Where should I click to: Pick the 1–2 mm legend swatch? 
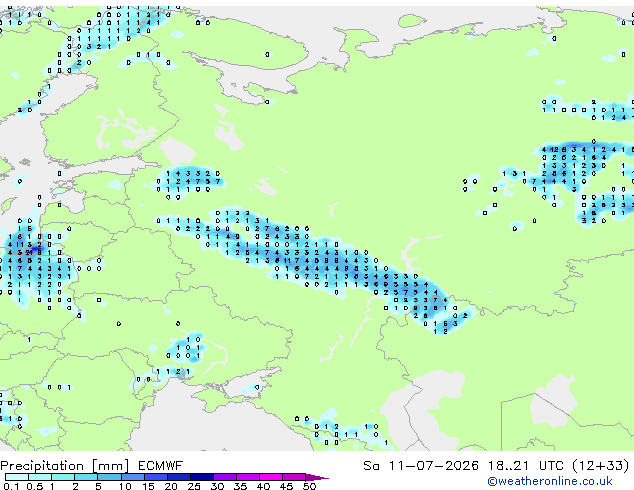pos(63,477)
